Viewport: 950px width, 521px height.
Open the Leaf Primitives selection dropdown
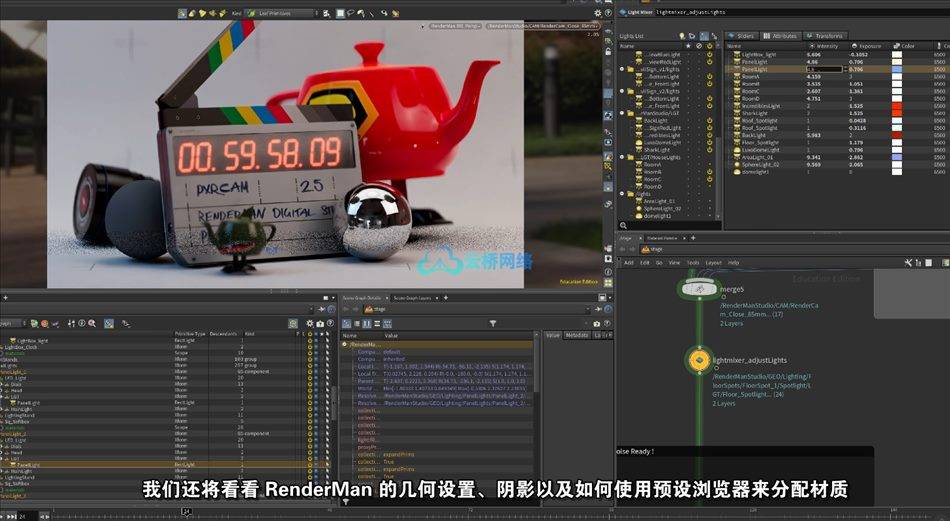click(x=279, y=13)
